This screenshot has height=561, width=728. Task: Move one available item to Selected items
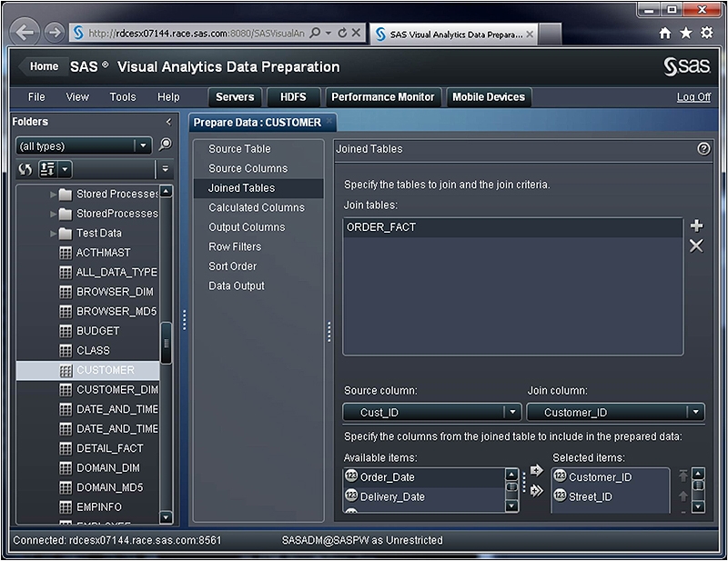point(537,470)
